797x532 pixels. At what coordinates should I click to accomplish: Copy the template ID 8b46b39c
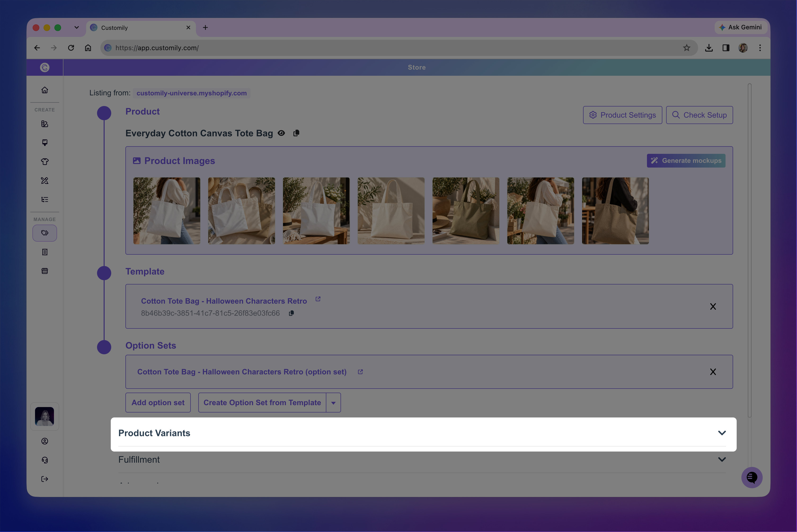pos(291,313)
